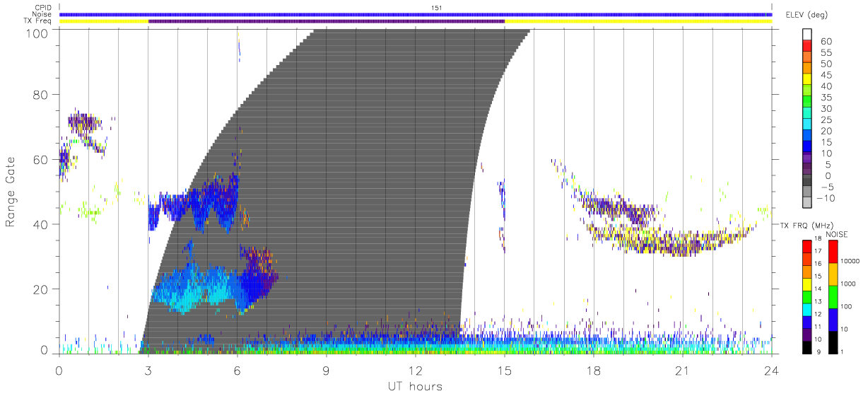Image resolution: width=868 pixels, height=401 pixels.
Task: Pick the green swatch in the NOISE colorbar
Action: coord(833,297)
